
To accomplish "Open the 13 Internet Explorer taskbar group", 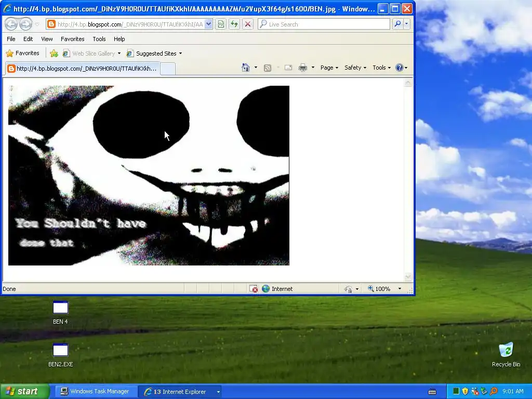I will [x=180, y=392].
